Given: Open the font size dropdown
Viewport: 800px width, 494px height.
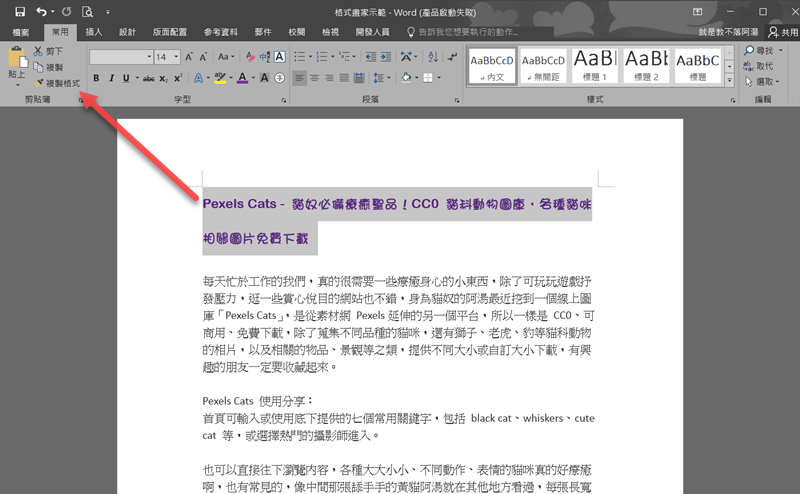Looking at the screenshot, I should [175, 57].
